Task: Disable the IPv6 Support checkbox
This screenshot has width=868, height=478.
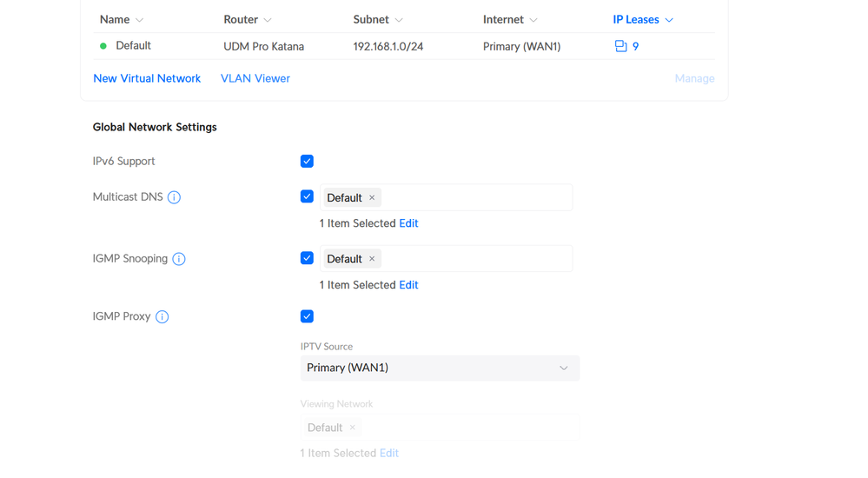Action: pyautogui.click(x=307, y=162)
